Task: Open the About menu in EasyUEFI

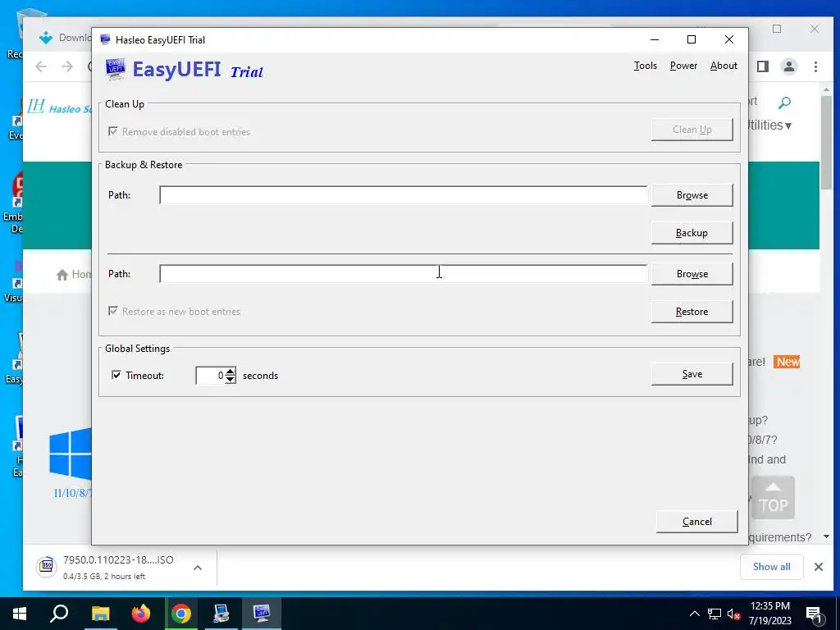Action: click(x=724, y=66)
